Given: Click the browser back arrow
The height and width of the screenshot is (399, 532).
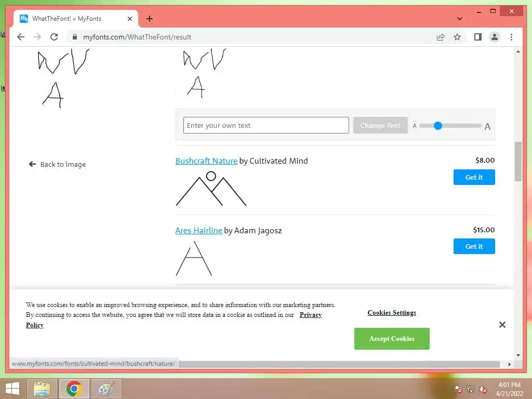Looking at the screenshot, I should tap(21, 37).
